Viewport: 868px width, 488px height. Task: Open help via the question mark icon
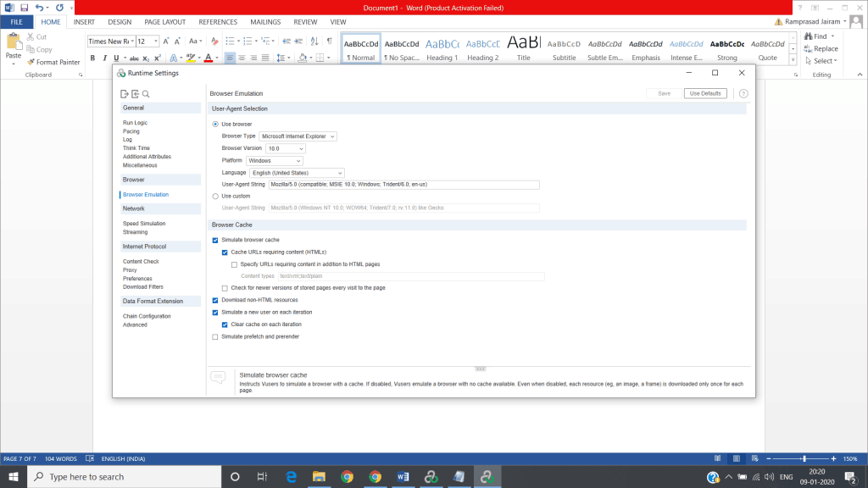743,93
